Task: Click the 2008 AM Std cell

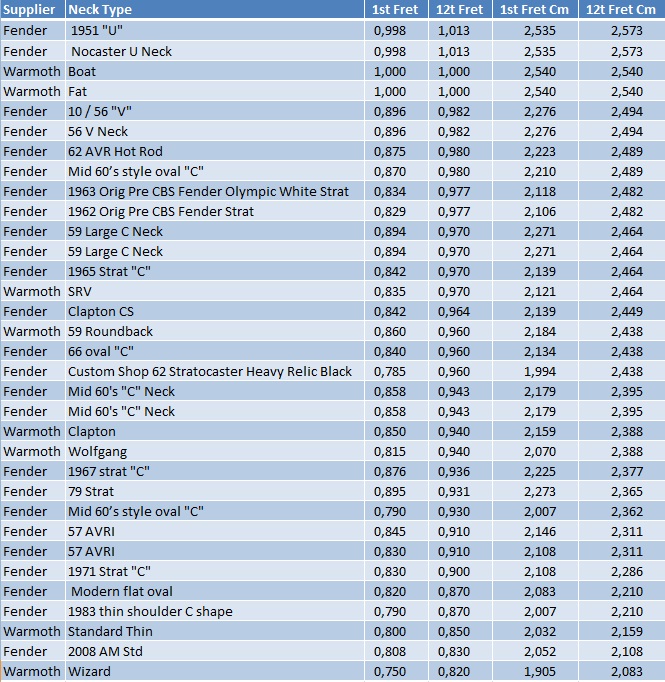Action: tap(215, 652)
